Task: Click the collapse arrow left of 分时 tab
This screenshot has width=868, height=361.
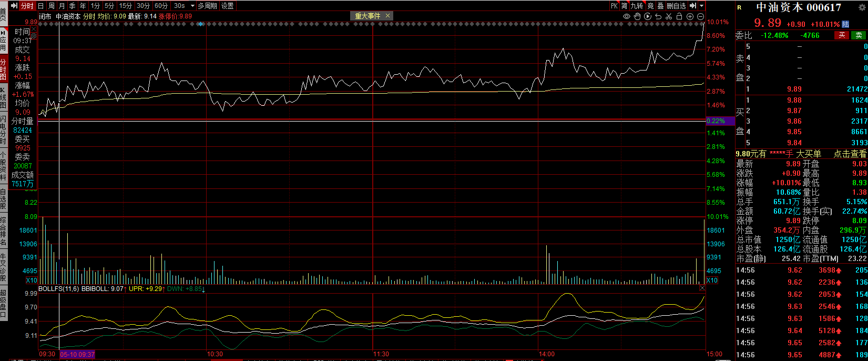Action: point(15,6)
